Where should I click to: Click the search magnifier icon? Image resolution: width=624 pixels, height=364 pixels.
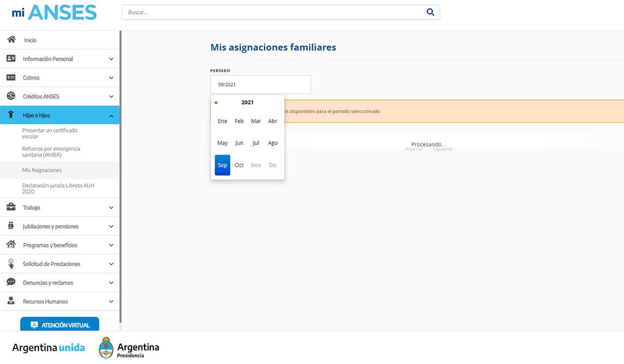[430, 12]
